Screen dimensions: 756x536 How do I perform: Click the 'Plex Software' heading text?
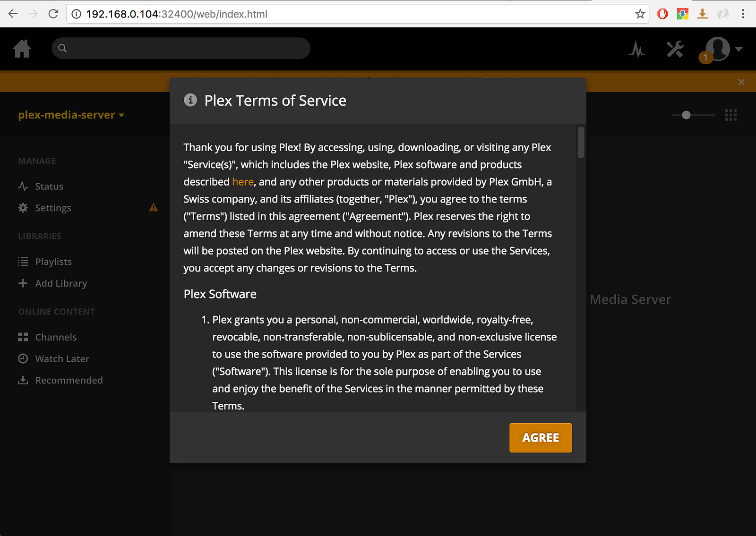(x=220, y=294)
